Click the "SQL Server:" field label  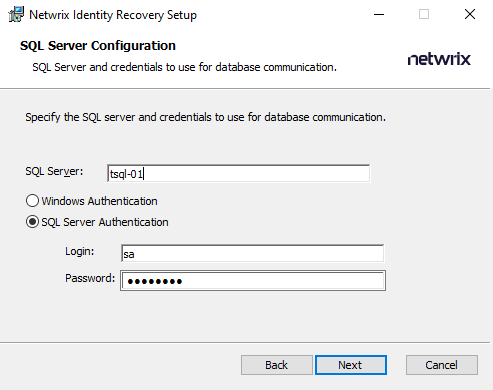(x=54, y=171)
